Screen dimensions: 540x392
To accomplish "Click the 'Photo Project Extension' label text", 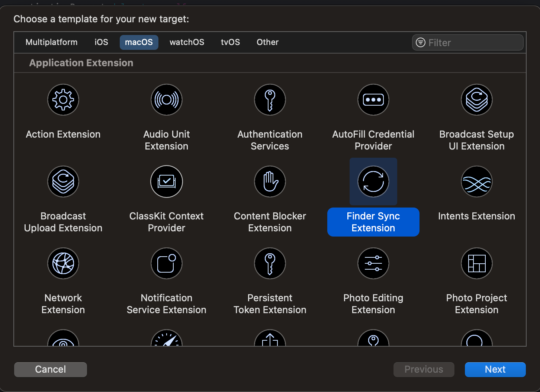I will 477,304.
